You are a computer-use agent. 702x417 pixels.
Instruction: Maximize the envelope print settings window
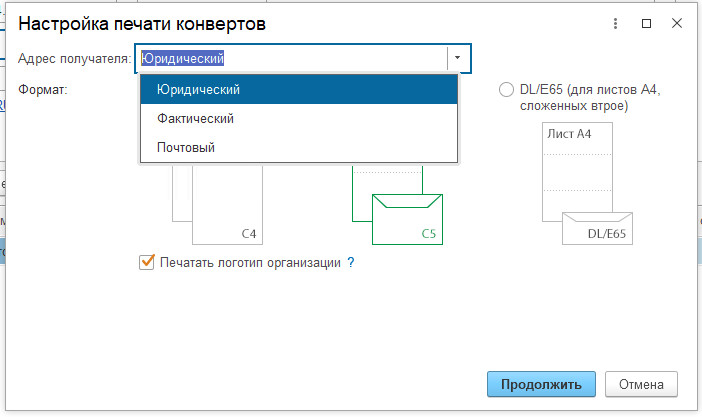click(x=646, y=22)
